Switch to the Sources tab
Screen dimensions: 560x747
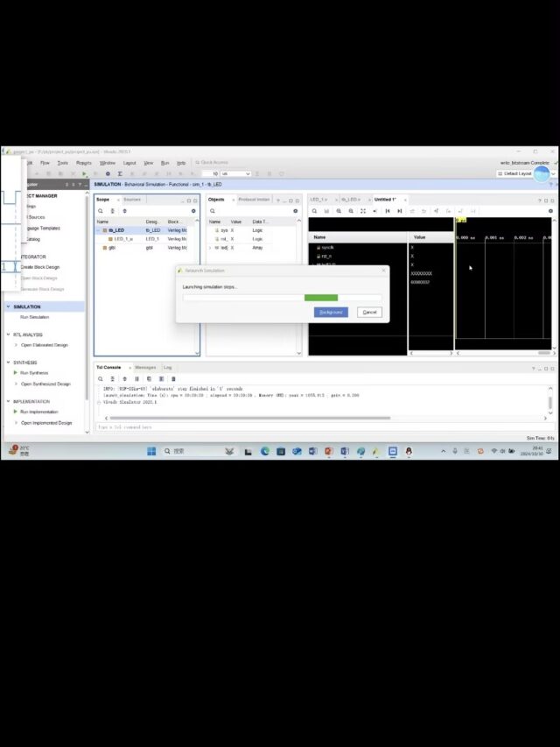131,199
